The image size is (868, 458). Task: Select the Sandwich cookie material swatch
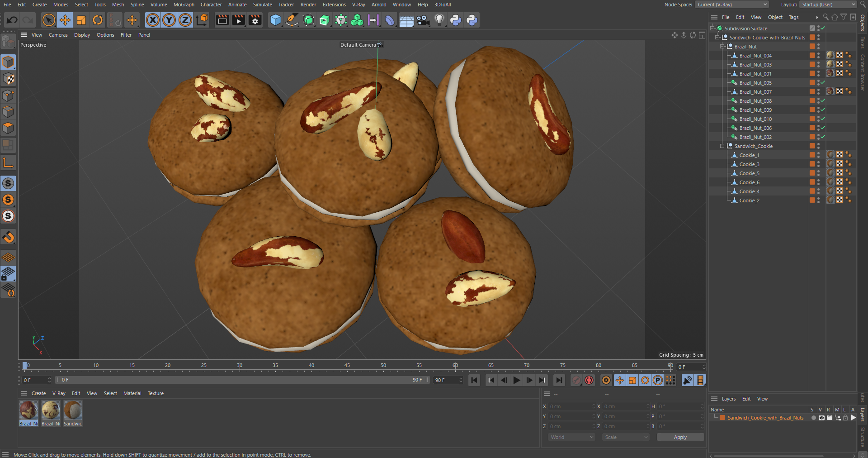[x=73, y=414]
